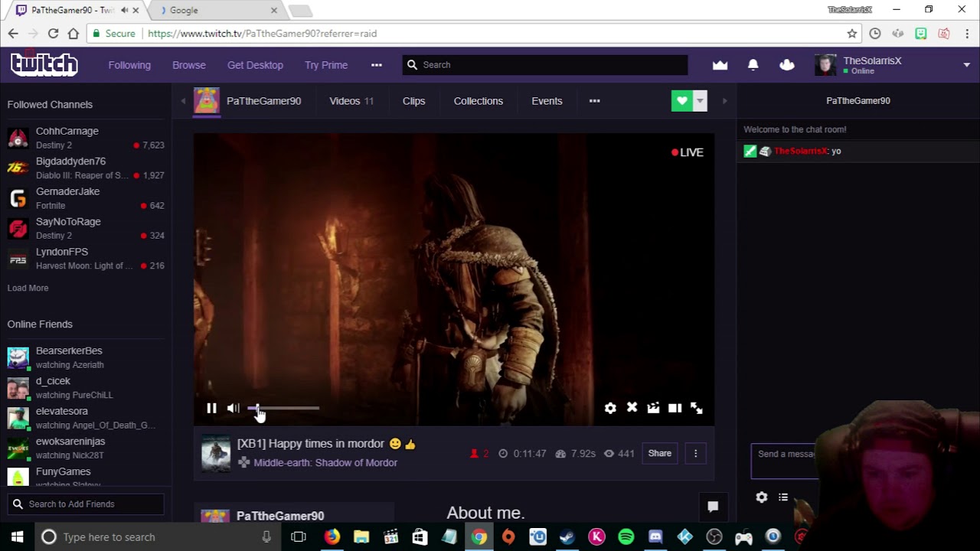Open the Twitch logo home link
This screenshot has height=551, width=980.
(x=44, y=65)
